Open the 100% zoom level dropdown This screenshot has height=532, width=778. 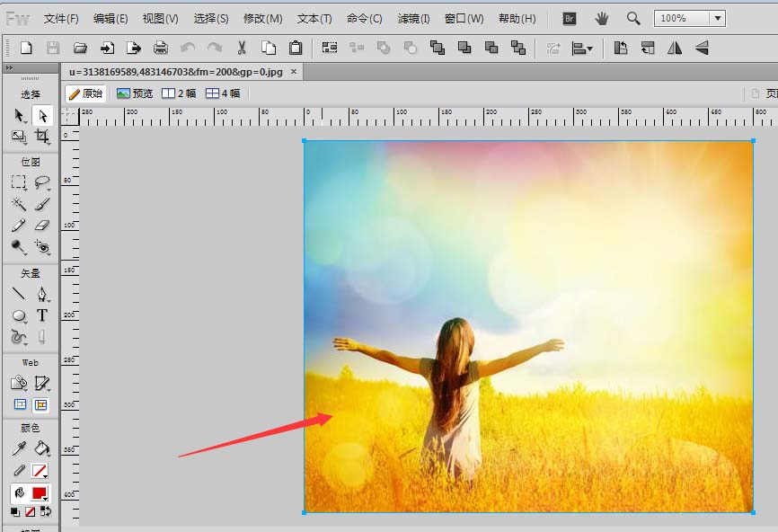point(716,18)
